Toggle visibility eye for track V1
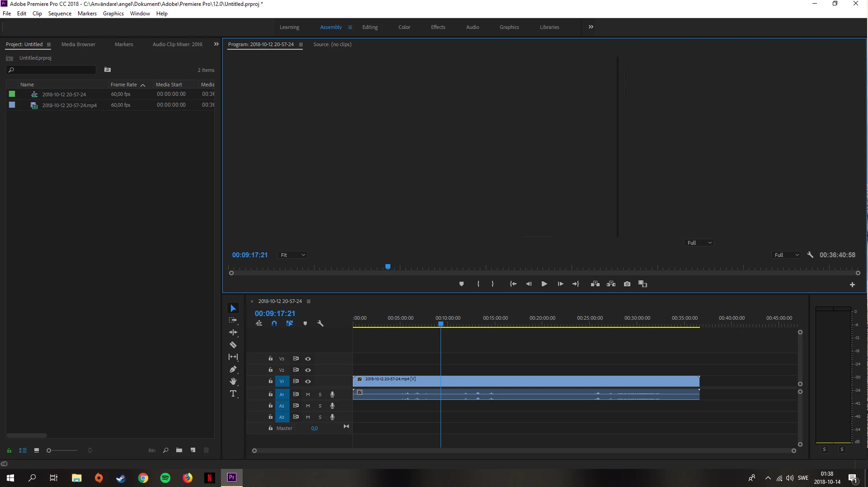The height and width of the screenshot is (487, 868). tap(308, 381)
